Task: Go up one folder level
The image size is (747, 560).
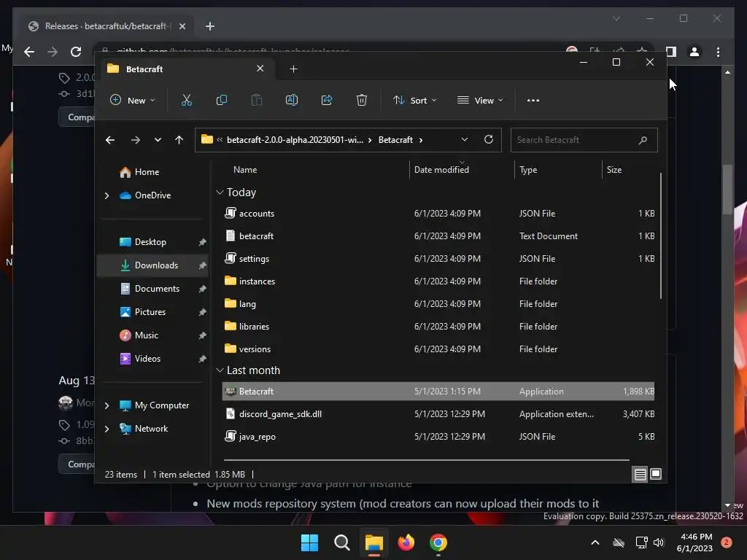Action: pyautogui.click(x=179, y=140)
